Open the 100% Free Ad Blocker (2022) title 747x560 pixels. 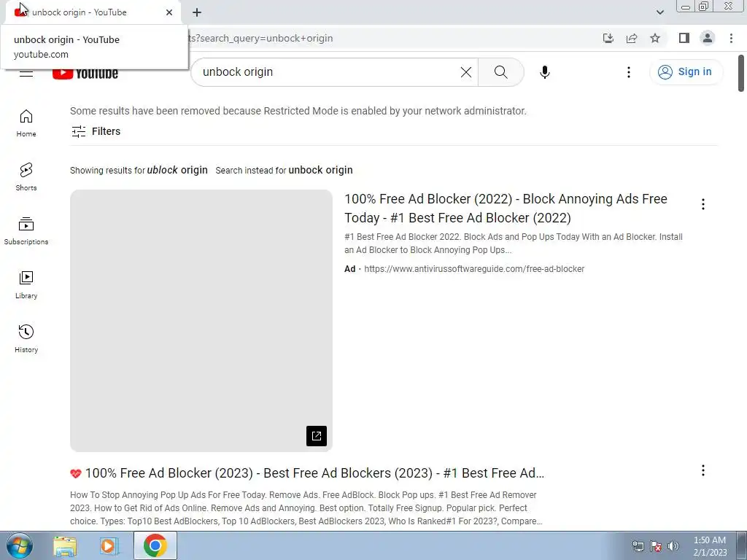tap(506, 208)
